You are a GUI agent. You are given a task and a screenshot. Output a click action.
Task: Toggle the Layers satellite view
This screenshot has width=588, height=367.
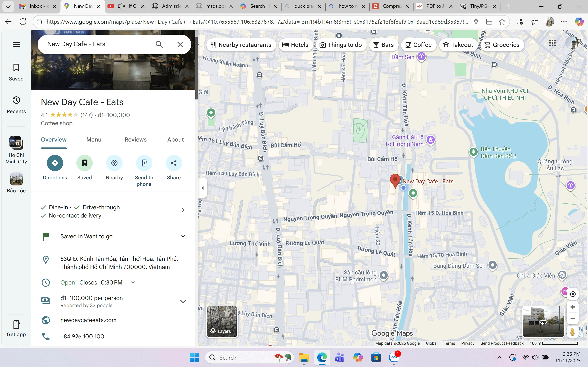(222, 322)
